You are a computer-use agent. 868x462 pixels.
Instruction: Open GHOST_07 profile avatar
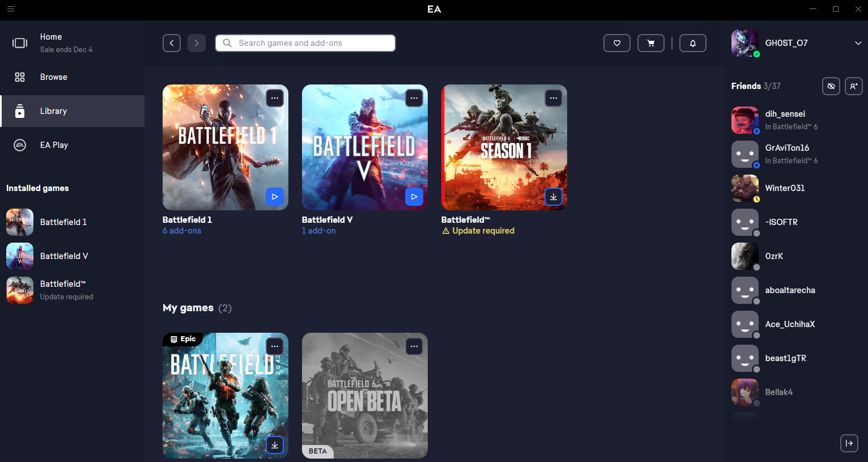pos(745,43)
